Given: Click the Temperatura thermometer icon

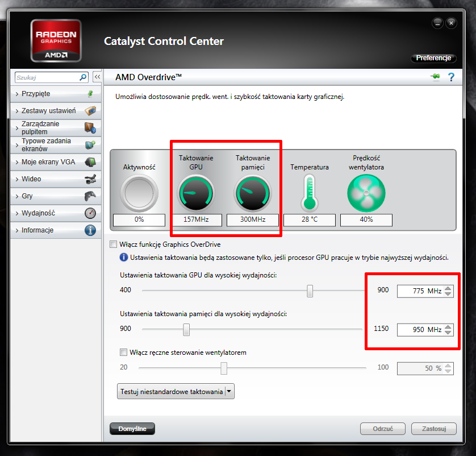Looking at the screenshot, I should (310, 193).
